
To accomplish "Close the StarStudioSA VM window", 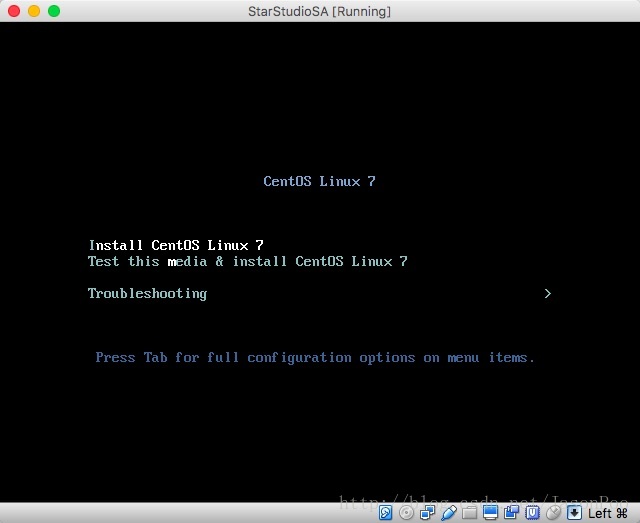I will click(14, 11).
